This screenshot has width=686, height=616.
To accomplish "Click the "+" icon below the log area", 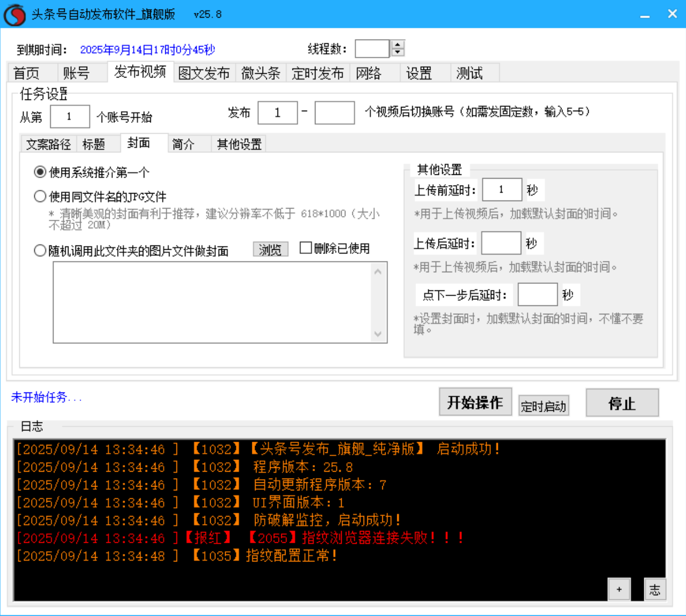I will 620,589.
